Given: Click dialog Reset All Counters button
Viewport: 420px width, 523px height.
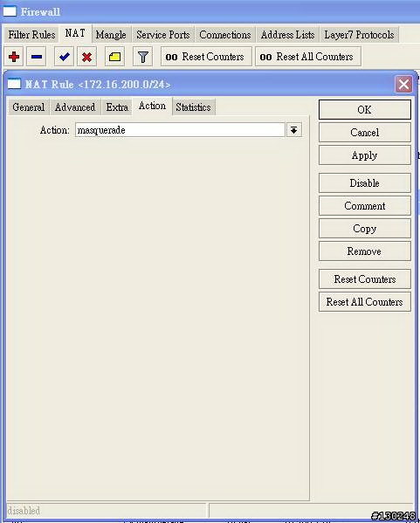Looking at the screenshot, I should point(365,302).
